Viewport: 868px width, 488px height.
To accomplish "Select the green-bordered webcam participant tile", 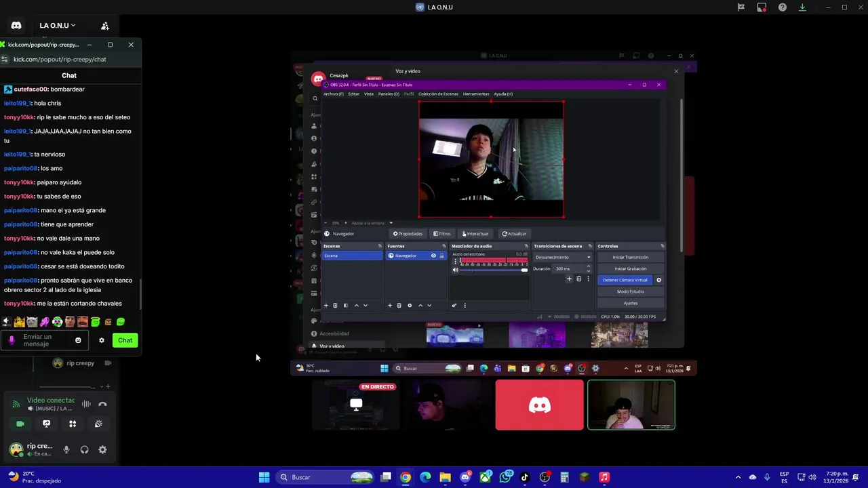I will coord(631,405).
